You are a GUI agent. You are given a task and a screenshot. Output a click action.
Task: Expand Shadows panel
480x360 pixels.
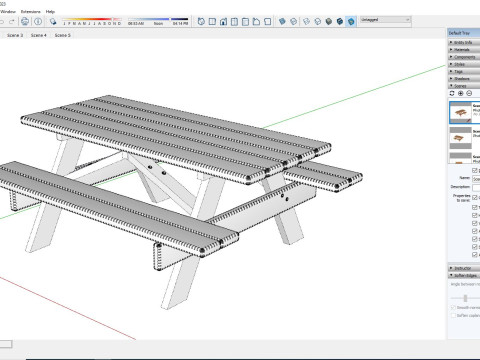click(464, 79)
